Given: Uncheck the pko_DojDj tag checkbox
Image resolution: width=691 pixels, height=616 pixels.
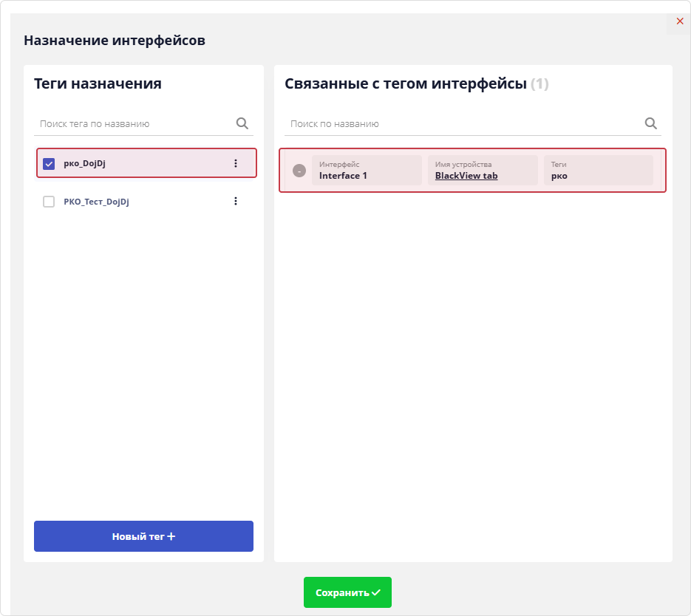Looking at the screenshot, I should [x=49, y=162].
